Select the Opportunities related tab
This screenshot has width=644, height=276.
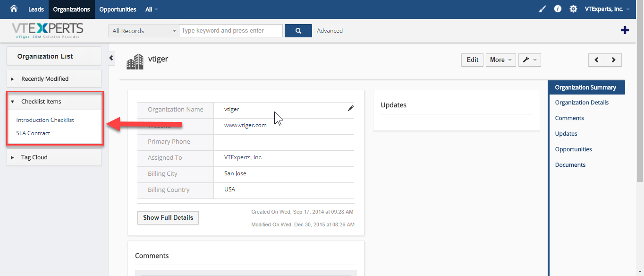click(x=573, y=149)
